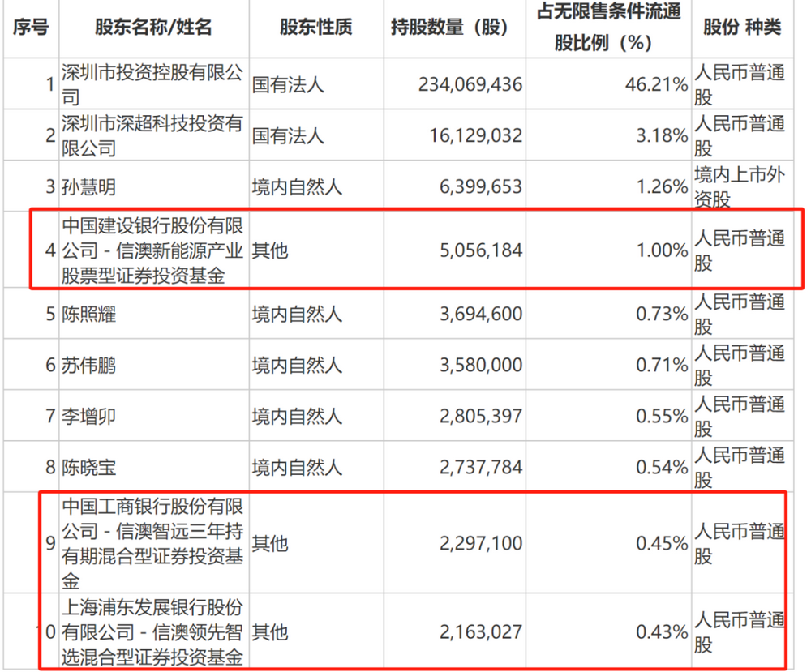This screenshot has width=811, height=672.
Task: Click share count 2,737,784
Action: [481, 467]
